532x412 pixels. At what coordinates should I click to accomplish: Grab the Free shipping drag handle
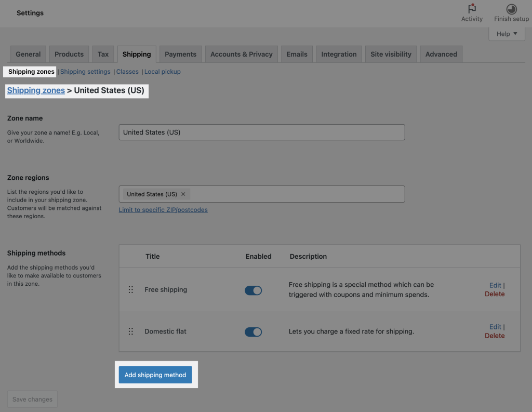click(x=130, y=290)
